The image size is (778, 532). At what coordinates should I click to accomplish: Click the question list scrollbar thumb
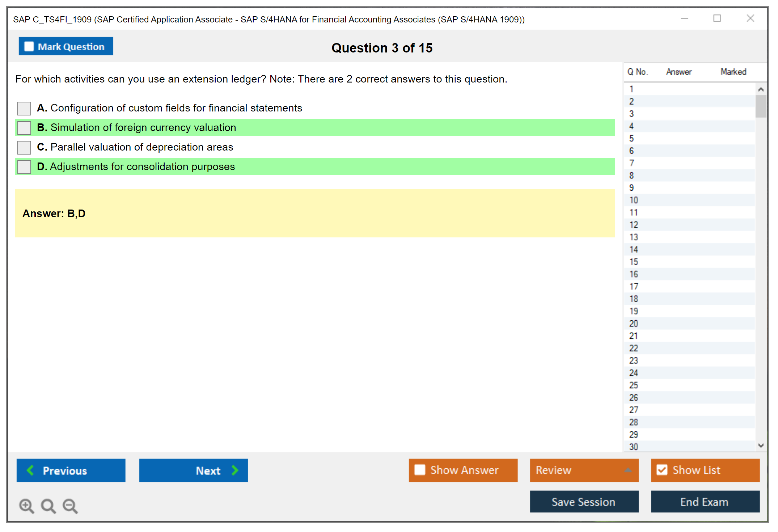[x=761, y=106]
